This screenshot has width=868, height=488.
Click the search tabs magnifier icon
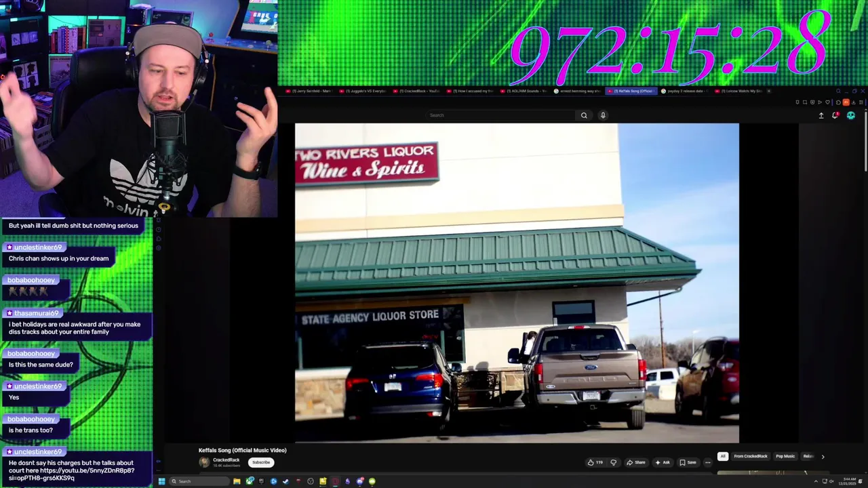tap(838, 91)
